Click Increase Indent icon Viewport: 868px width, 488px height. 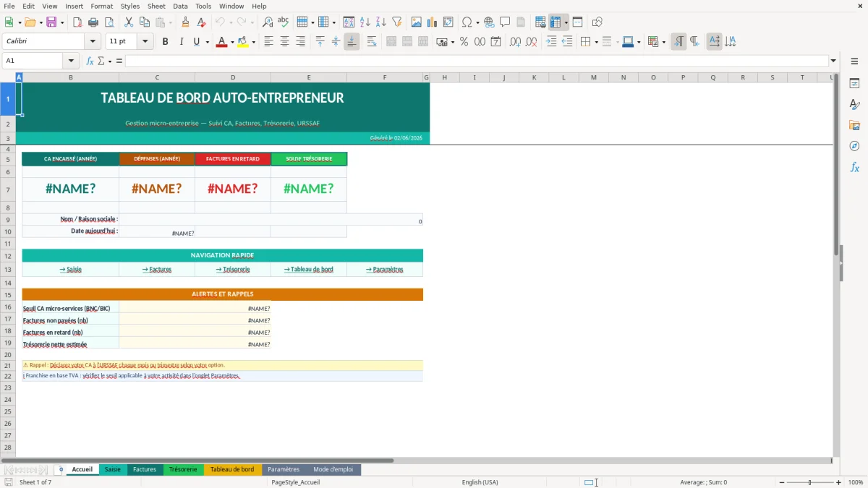coord(551,42)
